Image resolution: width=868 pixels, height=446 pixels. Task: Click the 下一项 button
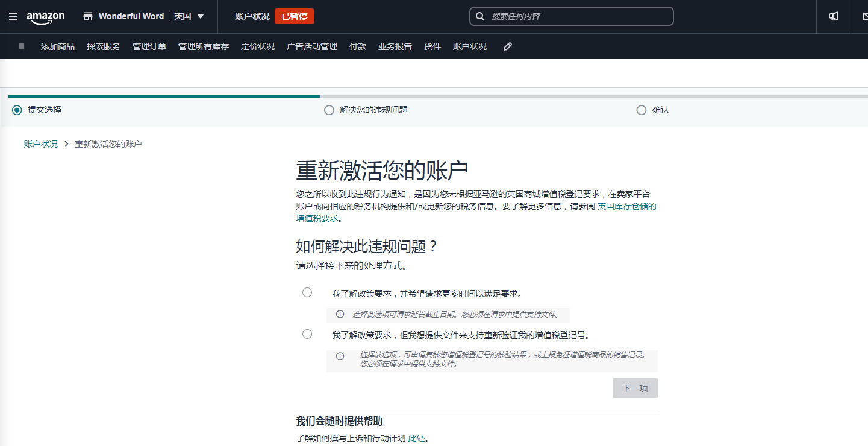[x=635, y=388]
